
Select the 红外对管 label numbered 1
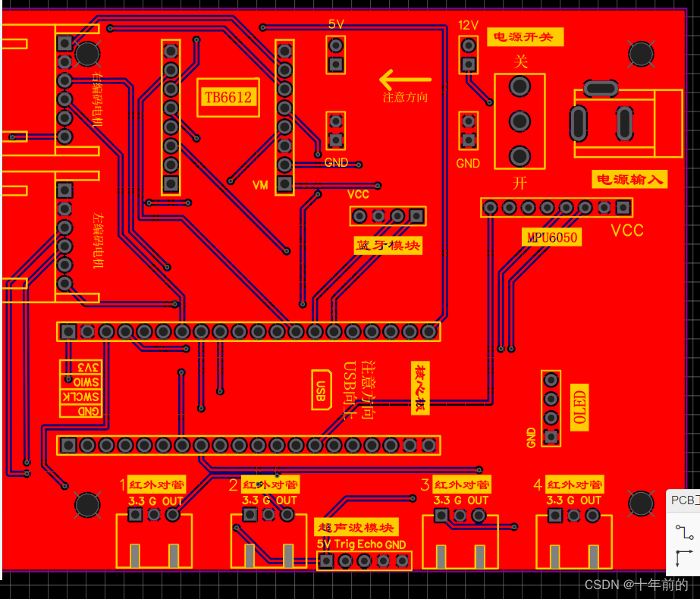point(156,485)
